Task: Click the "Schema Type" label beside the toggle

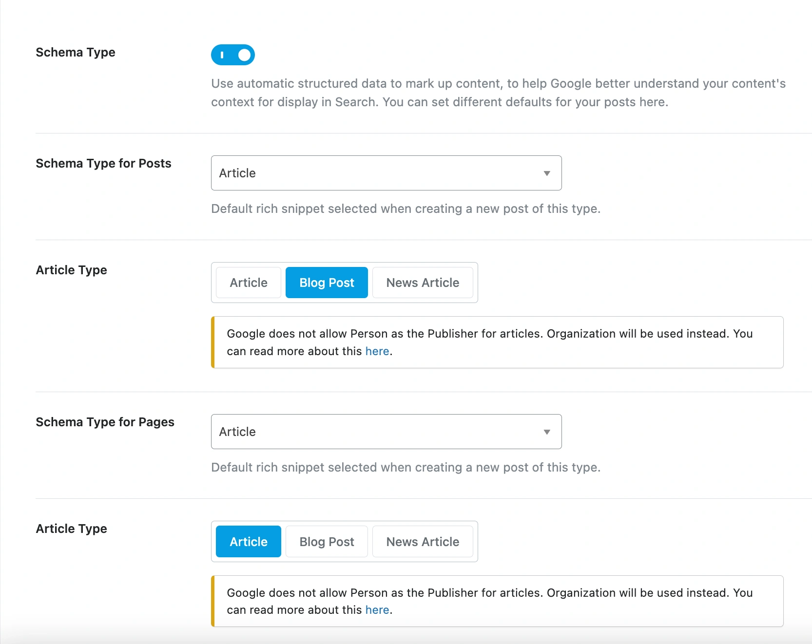Action: pos(76,52)
